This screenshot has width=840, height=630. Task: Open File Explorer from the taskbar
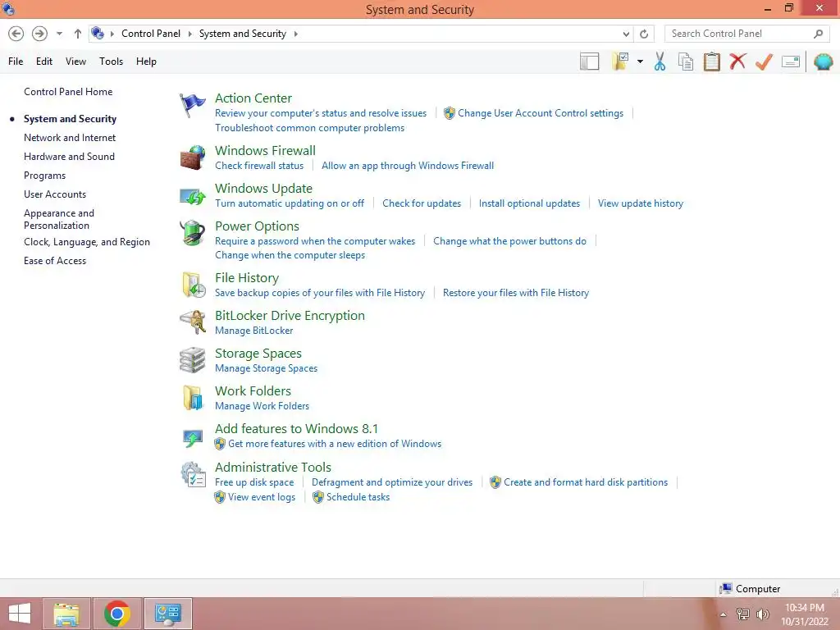tap(66, 614)
